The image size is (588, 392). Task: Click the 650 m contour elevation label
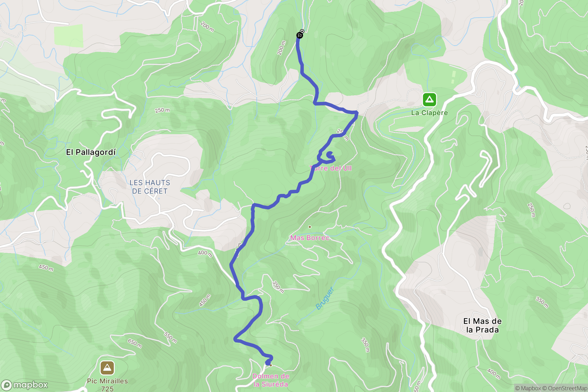click(x=135, y=343)
